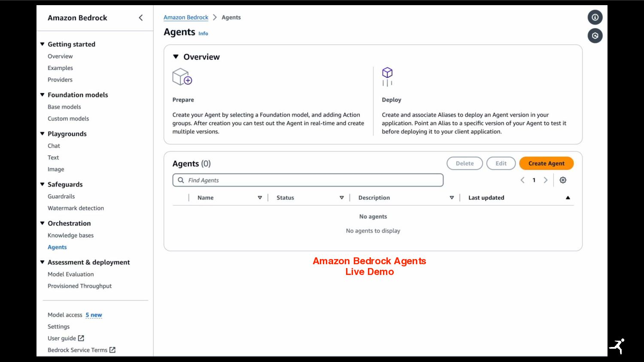Open Watermark detection page
This screenshot has width=644, height=362.
(x=76, y=208)
